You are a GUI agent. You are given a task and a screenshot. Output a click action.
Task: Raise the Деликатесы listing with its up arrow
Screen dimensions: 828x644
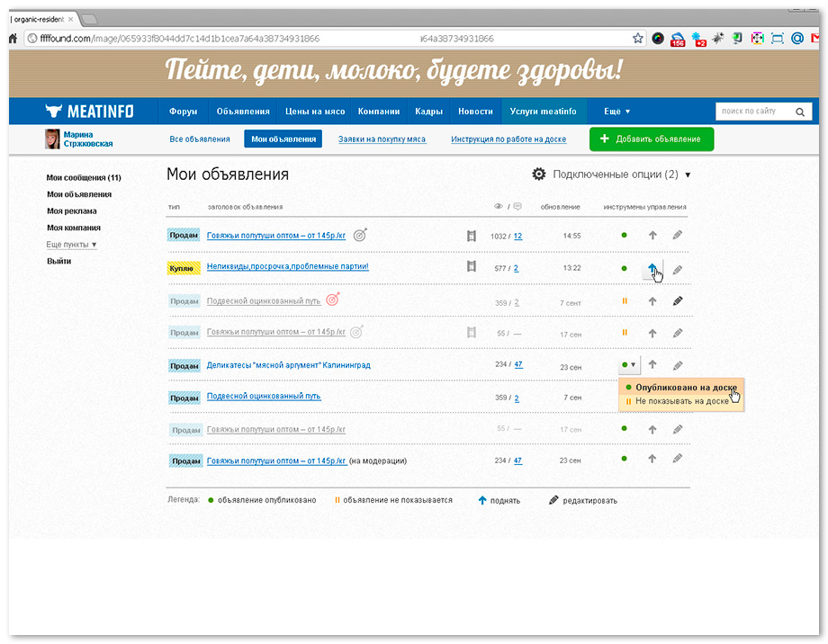(x=652, y=364)
